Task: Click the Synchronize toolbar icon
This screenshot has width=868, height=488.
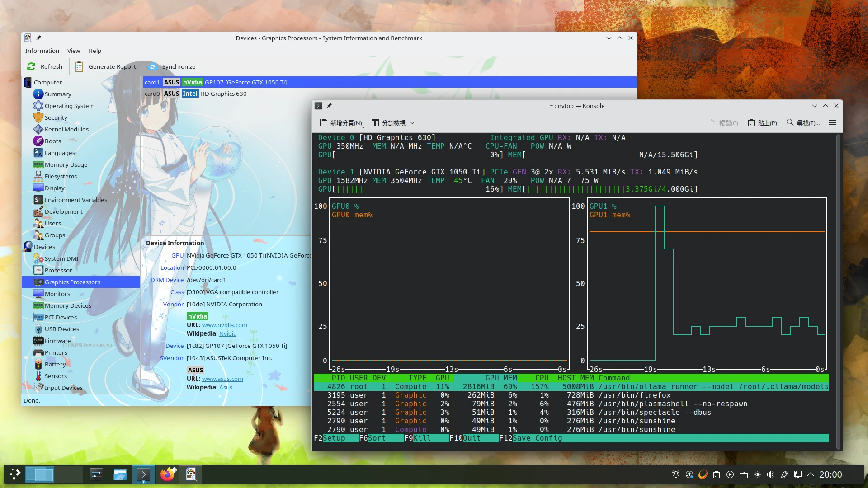Action: coord(153,66)
